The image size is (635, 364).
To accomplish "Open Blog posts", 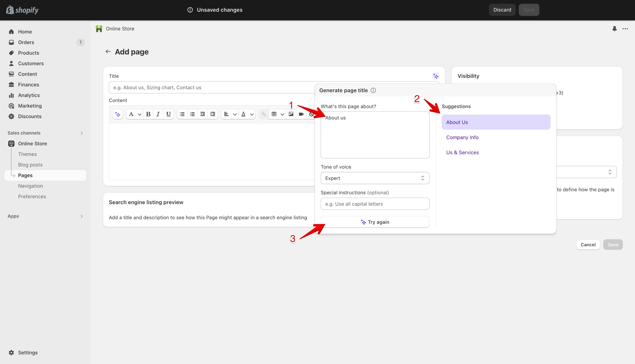I will pos(30,165).
